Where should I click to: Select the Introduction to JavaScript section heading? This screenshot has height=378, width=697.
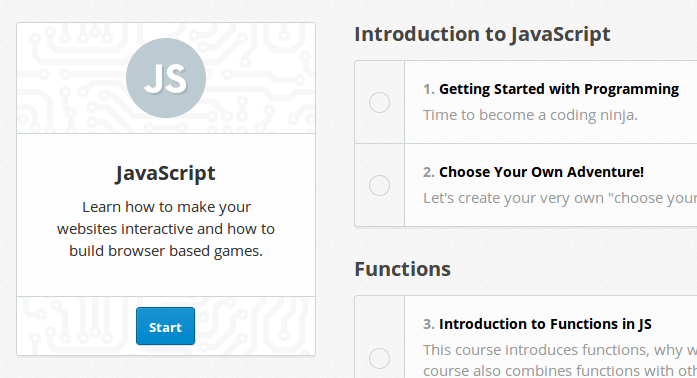pos(482,34)
